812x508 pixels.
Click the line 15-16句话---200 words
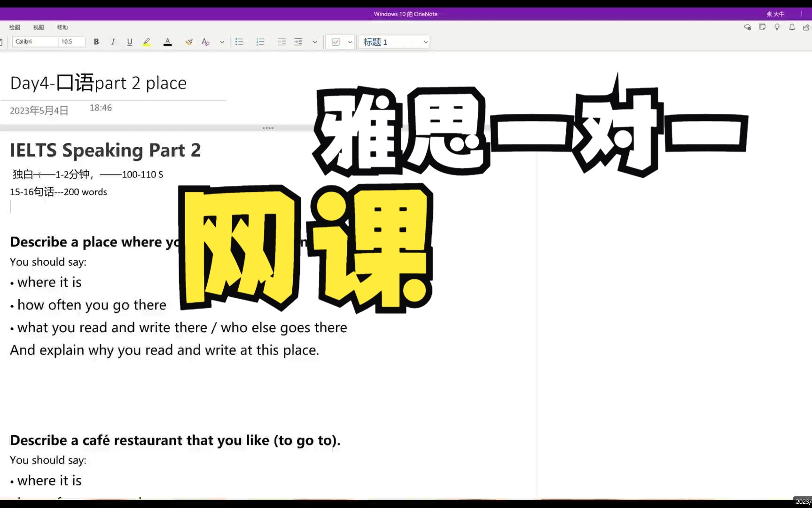pos(58,192)
